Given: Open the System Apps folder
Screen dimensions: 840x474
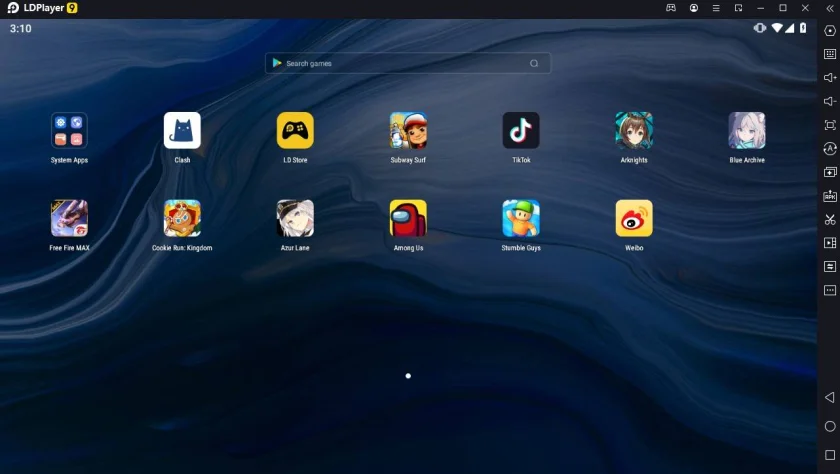Looking at the screenshot, I should [69, 130].
